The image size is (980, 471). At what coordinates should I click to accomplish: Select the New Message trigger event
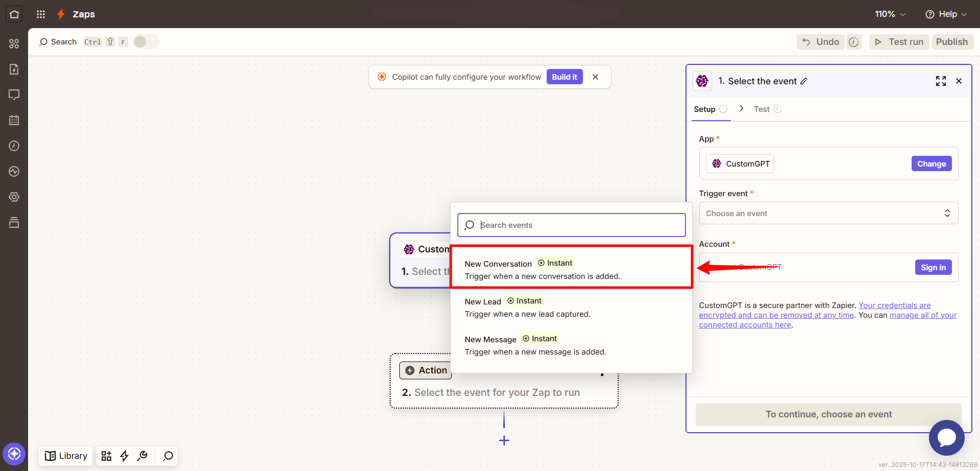[x=571, y=345]
